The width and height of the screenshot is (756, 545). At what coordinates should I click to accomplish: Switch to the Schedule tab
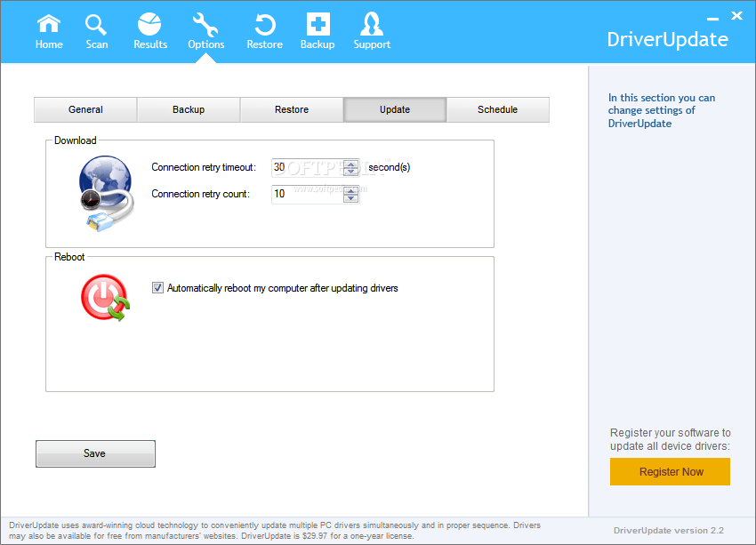point(497,109)
